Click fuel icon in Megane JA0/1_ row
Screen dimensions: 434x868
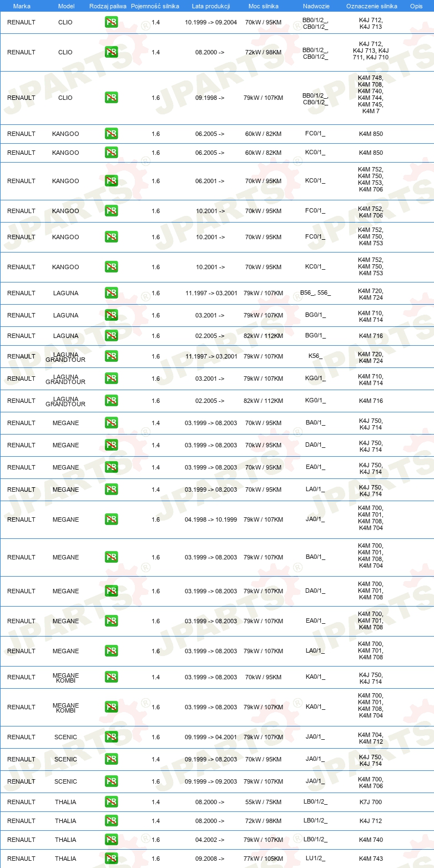coord(111,519)
